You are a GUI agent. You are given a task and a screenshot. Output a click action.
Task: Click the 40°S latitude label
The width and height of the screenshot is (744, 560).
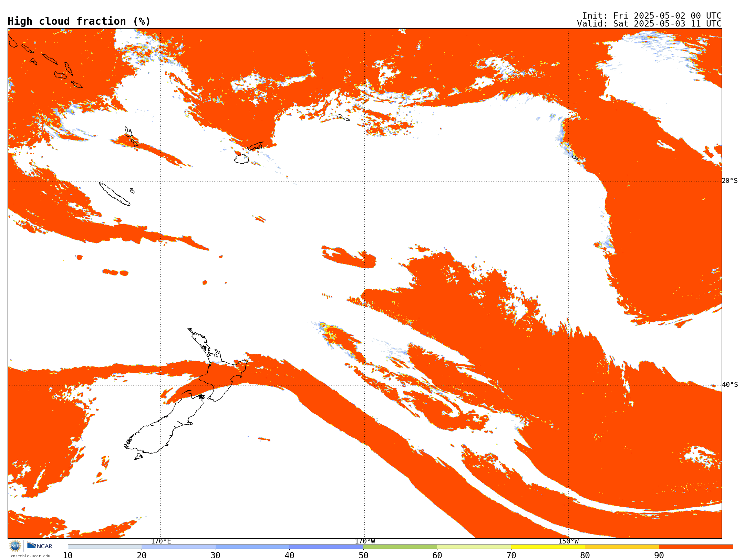(730, 385)
